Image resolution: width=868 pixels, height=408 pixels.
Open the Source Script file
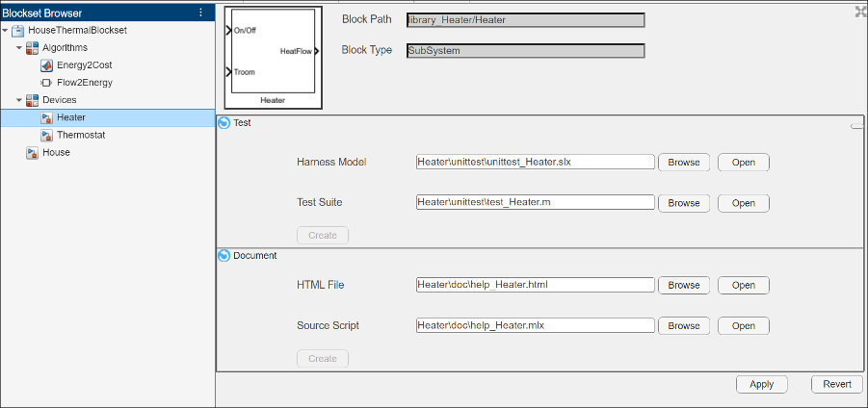[x=744, y=326]
